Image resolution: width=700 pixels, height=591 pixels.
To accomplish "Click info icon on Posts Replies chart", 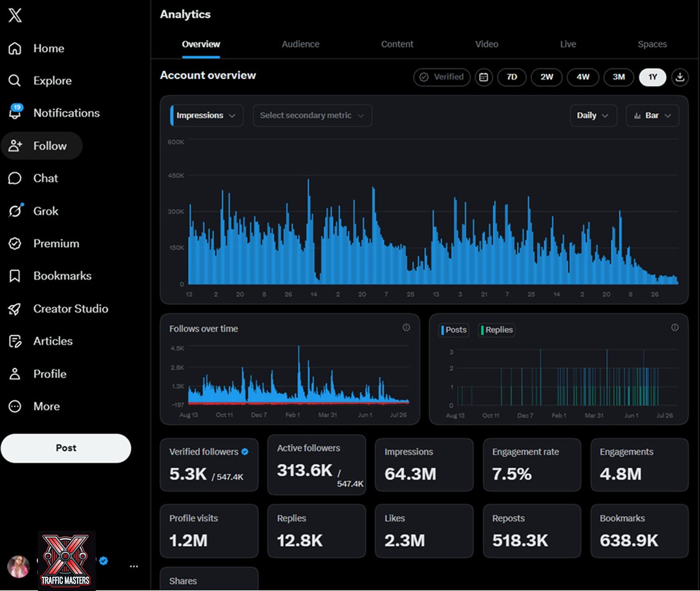I will 675,328.
